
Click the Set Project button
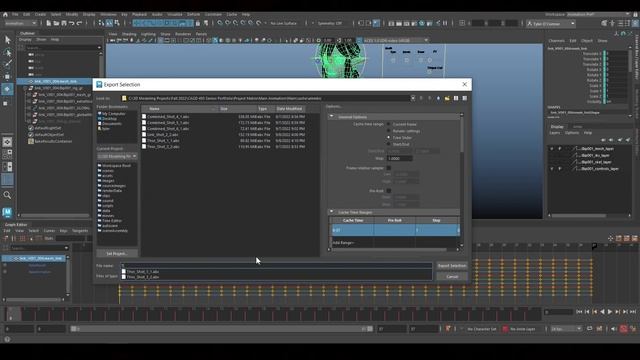(x=117, y=253)
